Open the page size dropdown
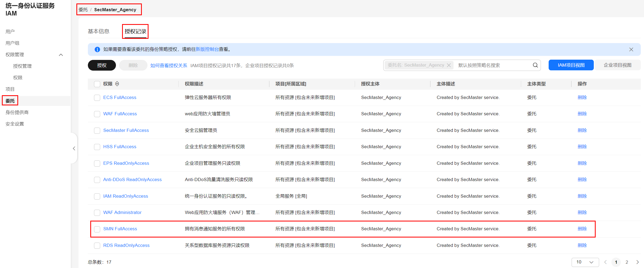Image resolution: width=644 pixels, height=268 pixels. (x=585, y=262)
